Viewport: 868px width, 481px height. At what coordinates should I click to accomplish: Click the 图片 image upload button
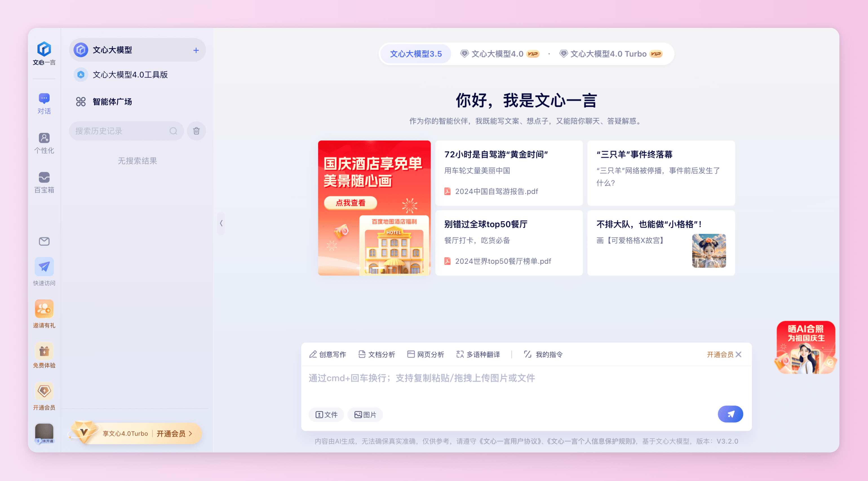tap(365, 415)
